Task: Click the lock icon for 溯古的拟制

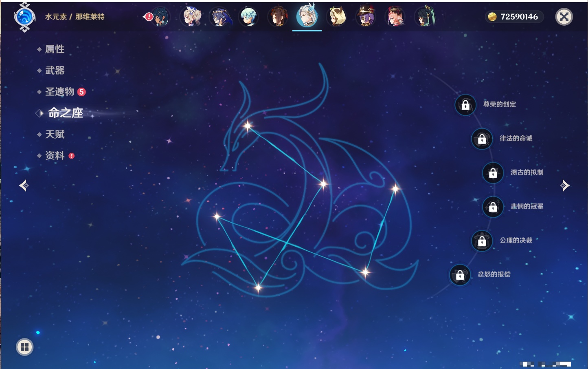Action: point(493,172)
